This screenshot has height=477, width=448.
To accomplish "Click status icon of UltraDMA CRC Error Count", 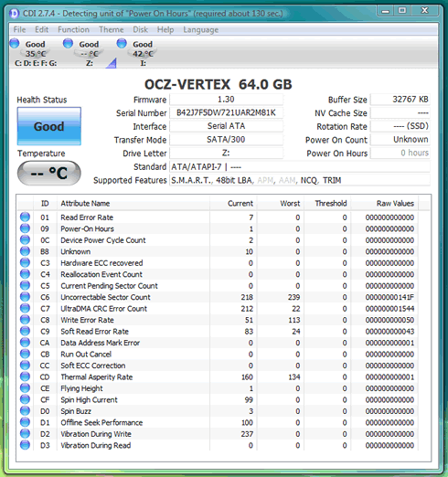I will click(25, 308).
